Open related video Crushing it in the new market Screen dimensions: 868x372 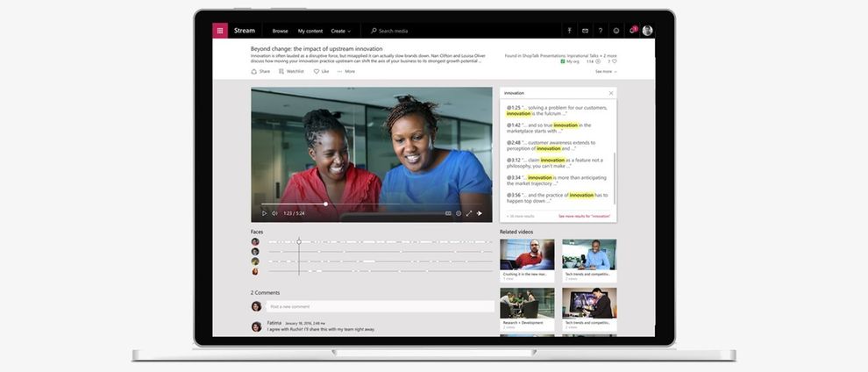527,261
